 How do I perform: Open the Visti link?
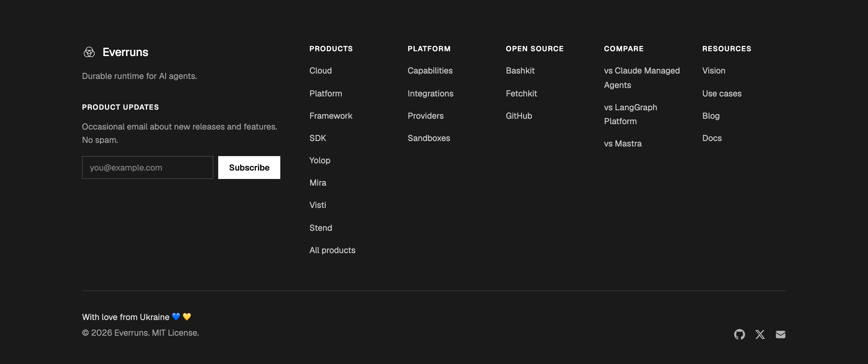[x=317, y=205]
